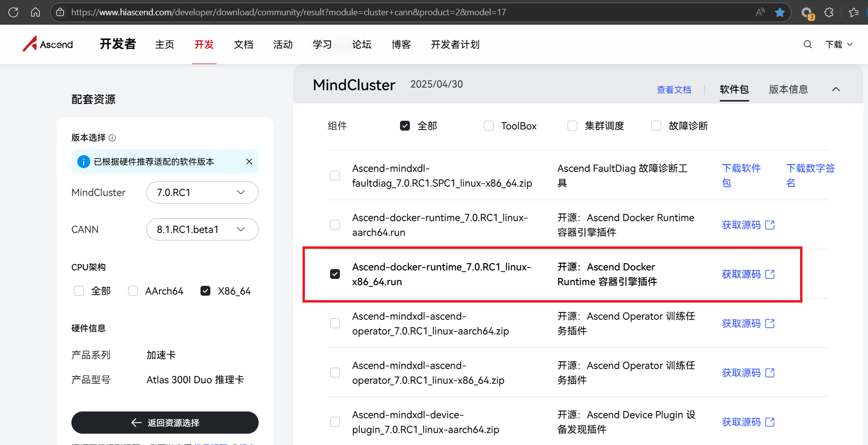The height and width of the screenshot is (445, 868).
Task: Uncheck docker-runtime linux-x86_64.run package checkbox
Action: click(335, 274)
